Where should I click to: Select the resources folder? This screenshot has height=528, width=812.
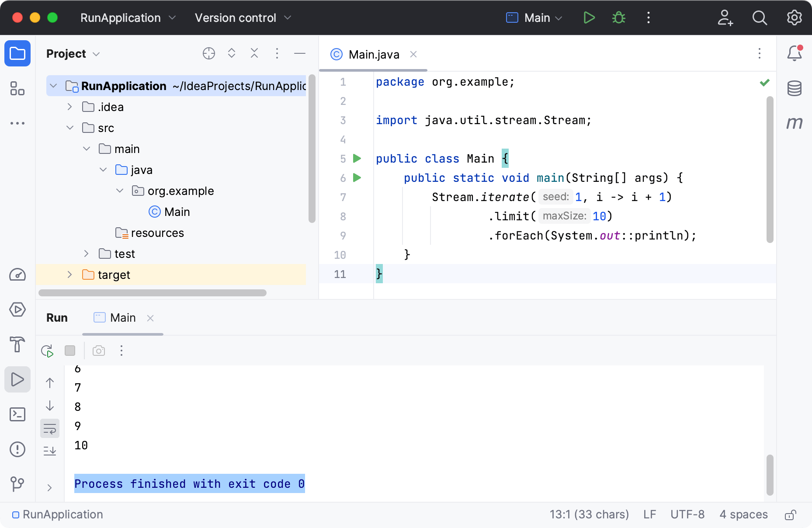pos(149,233)
